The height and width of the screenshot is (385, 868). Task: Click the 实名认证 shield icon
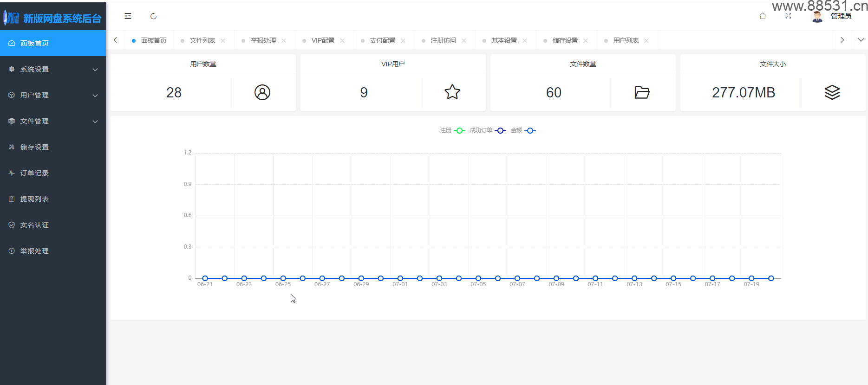click(x=12, y=225)
